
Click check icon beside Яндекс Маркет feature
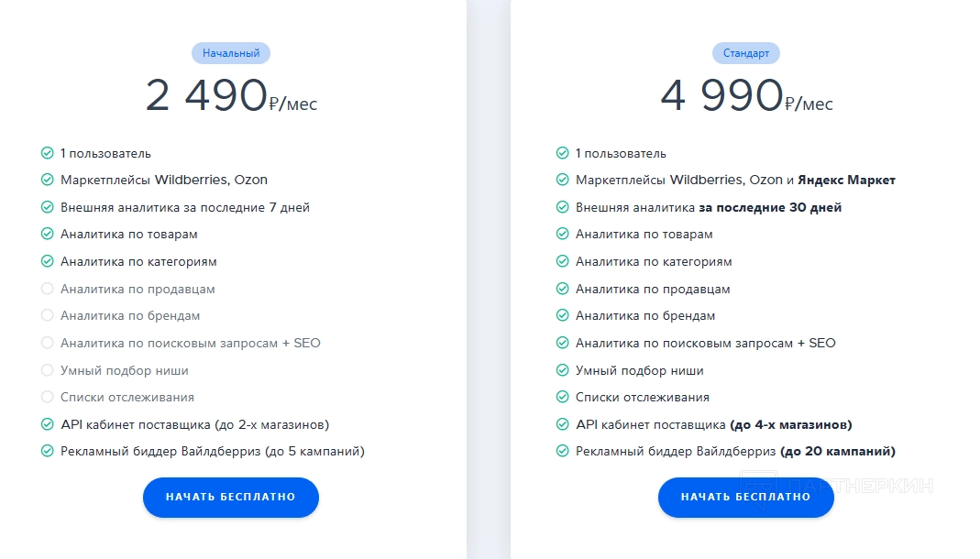[563, 181]
